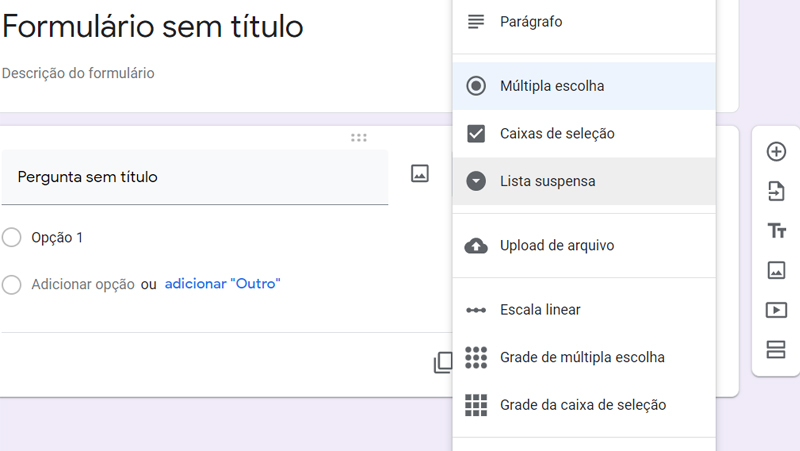800x451 pixels.
Task: Choose Múltipla escolha question type
Action: [584, 86]
